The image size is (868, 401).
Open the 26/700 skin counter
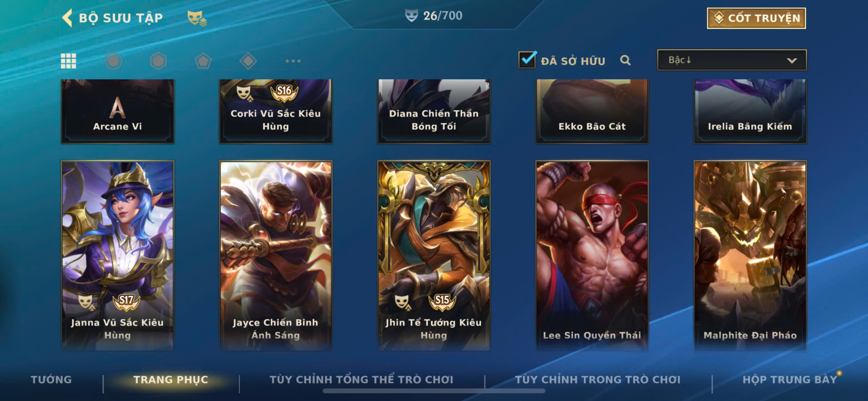click(x=434, y=15)
